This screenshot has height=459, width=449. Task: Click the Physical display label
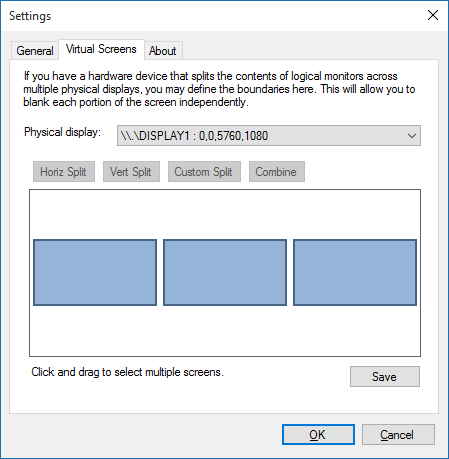(x=62, y=132)
